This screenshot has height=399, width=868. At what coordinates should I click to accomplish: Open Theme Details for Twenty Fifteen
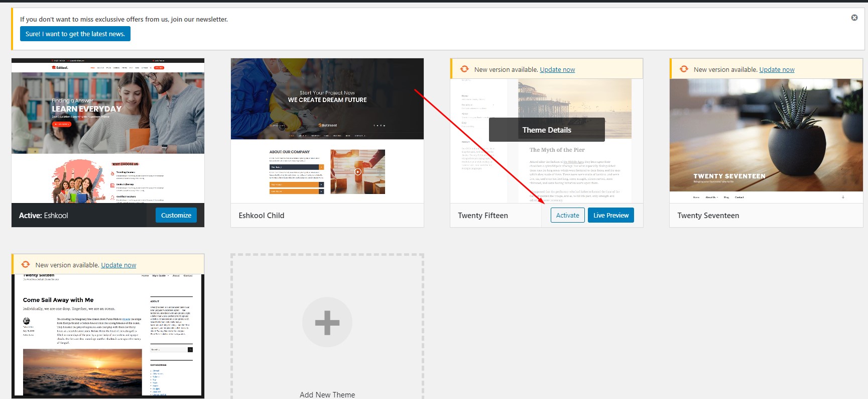(547, 130)
